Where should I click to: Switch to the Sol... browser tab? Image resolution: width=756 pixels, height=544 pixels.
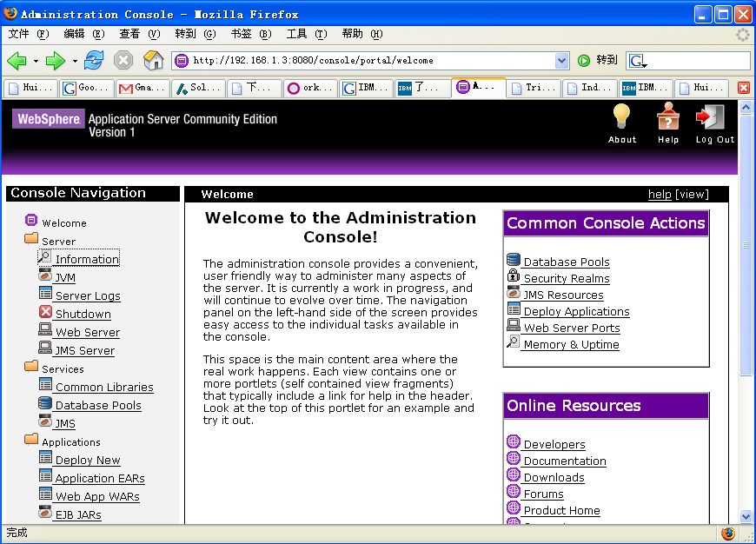[198, 88]
